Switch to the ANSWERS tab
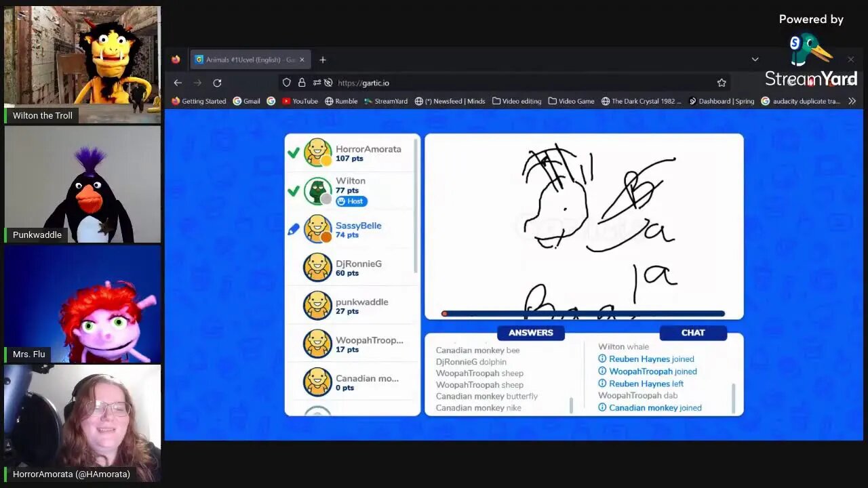The image size is (868, 488). click(x=531, y=333)
